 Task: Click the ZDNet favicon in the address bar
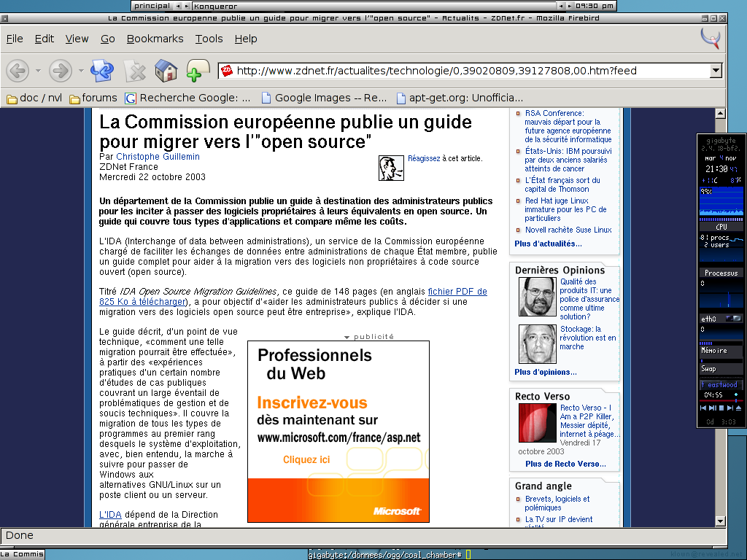[227, 71]
